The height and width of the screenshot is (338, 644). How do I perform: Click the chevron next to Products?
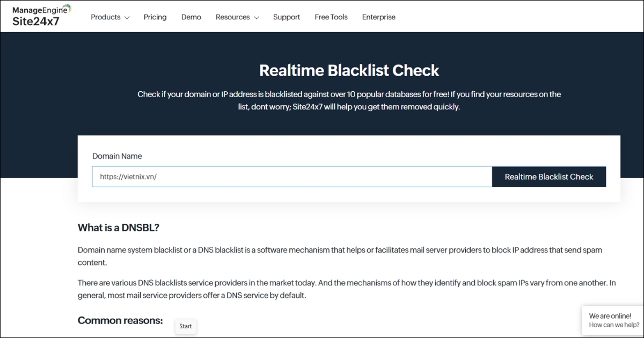(x=127, y=18)
